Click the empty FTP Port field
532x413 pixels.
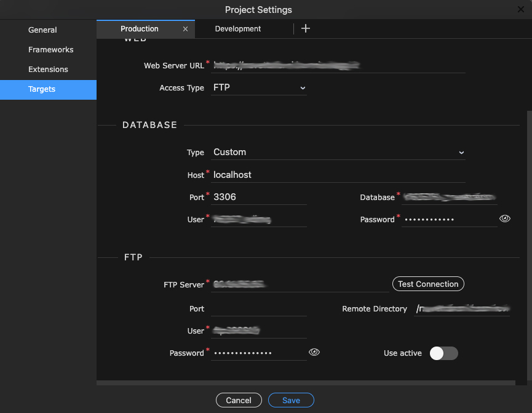click(x=259, y=309)
